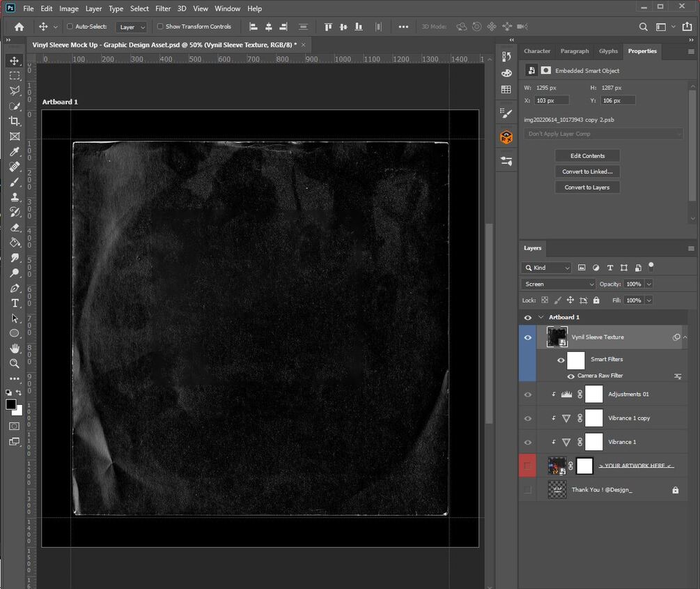Hide the Adjustments 01 layer
Viewport: 700px width, 589px height.
point(528,395)
